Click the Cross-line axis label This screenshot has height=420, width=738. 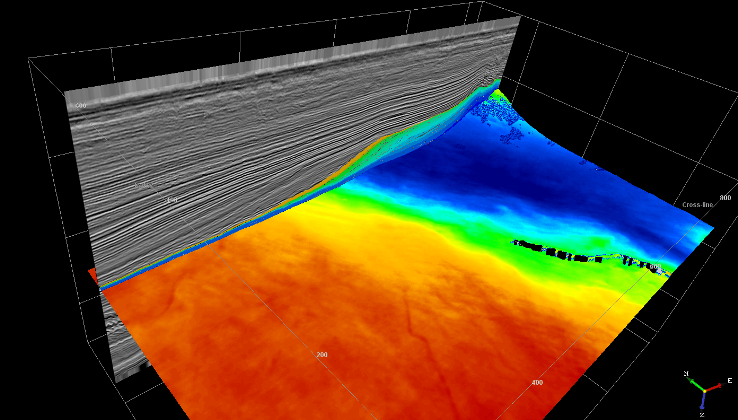pos(698,204)
